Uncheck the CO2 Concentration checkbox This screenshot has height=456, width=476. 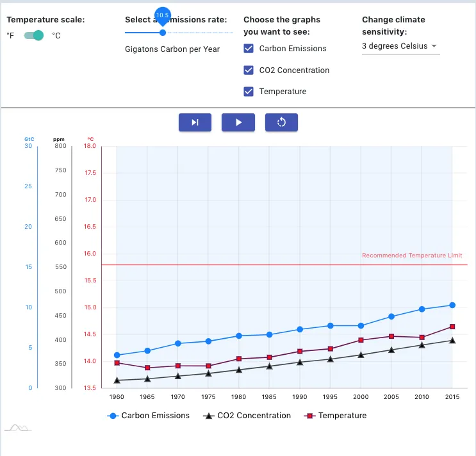249,70
